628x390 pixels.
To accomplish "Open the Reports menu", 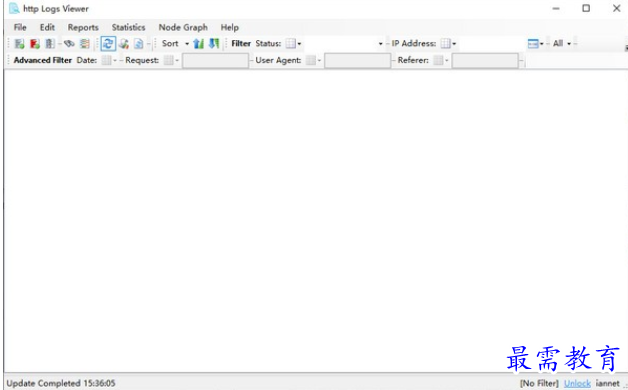I will point(83,27).
